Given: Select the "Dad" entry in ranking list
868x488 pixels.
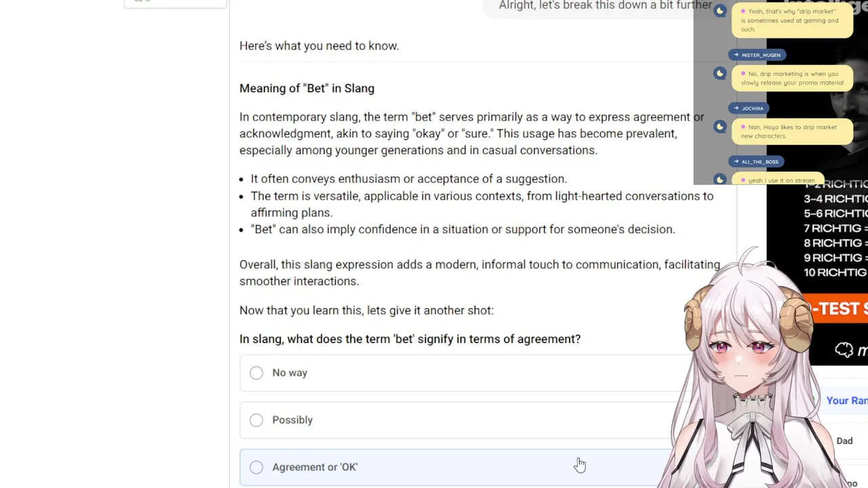Looking at the screenshot, I should click(x=844, y=441).
